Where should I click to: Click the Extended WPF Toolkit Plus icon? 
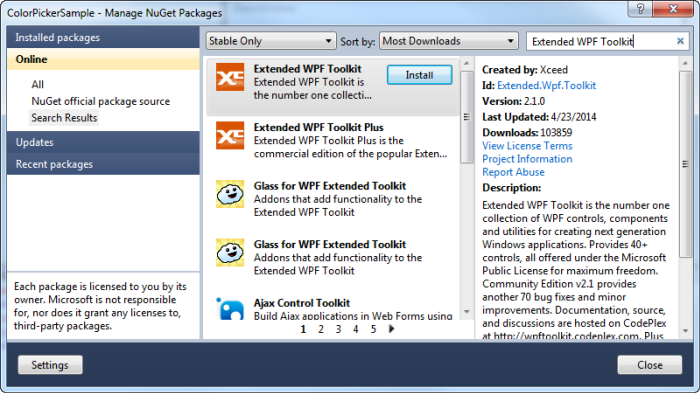(230, 135)
